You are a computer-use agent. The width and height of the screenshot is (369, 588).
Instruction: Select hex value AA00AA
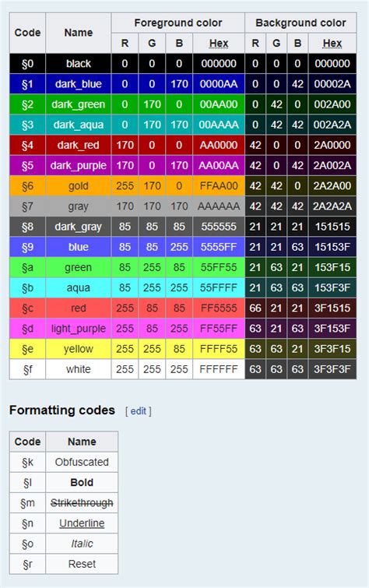click(x=219, y=165)
